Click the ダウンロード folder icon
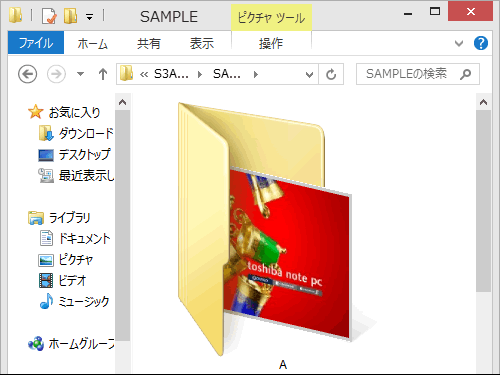Screen dimensions: 500x375 click(46, 133)
